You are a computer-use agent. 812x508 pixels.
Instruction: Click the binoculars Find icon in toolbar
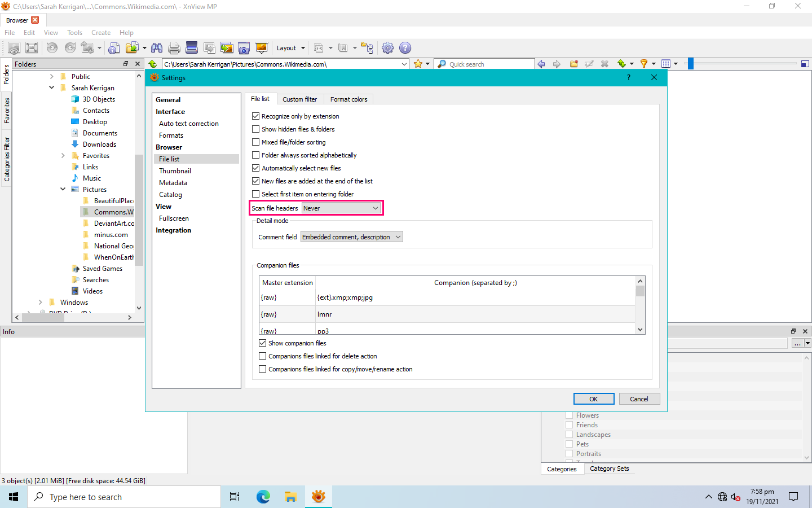(157, 48)
